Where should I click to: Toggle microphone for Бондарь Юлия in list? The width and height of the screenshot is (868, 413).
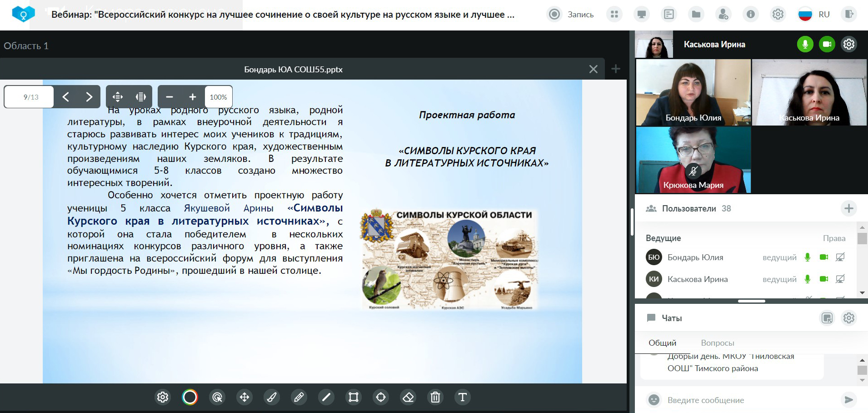(x=808, y=257)
